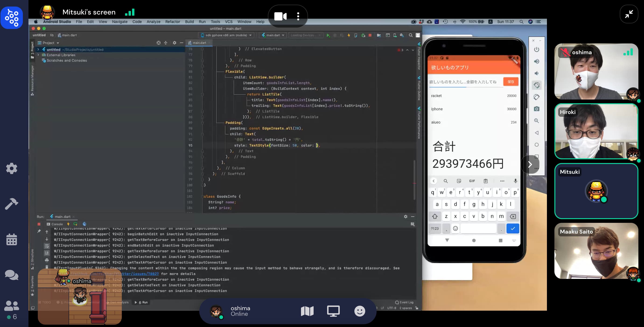The width and height of the screenshot is (644, 327).
Task: Open the Project view selector dropdown
Action: click(48, 43)
